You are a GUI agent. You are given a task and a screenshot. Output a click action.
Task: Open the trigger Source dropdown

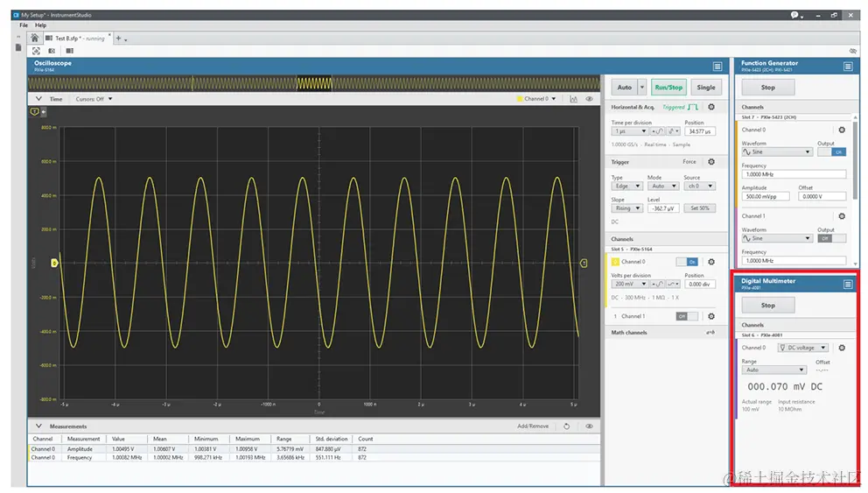[699, 187]
